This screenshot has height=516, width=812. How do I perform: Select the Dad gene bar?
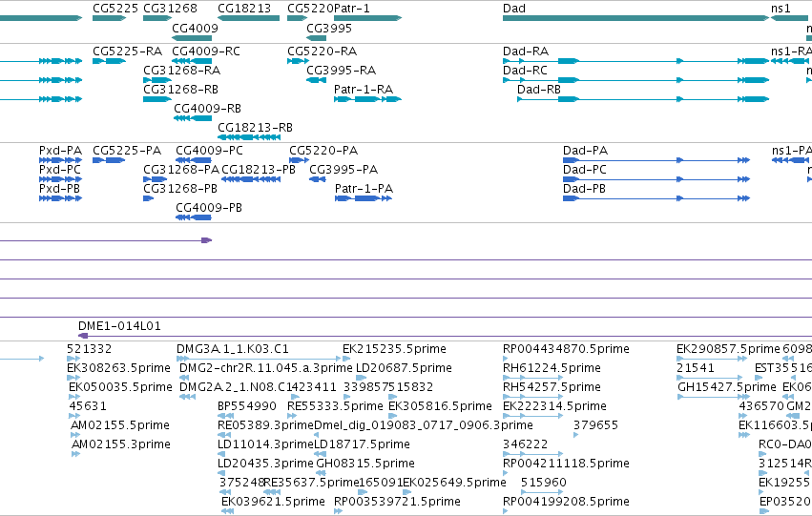tap(635, 18)
